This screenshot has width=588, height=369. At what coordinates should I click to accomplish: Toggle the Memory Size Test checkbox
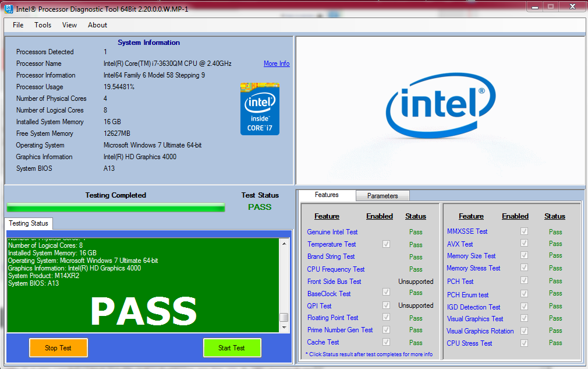point(524,255)
